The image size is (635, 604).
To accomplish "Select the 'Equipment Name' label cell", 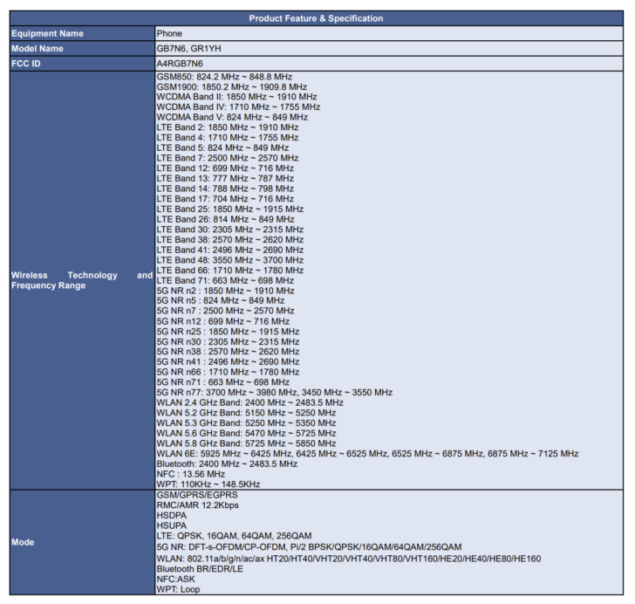I will click(x=82, y=34).
